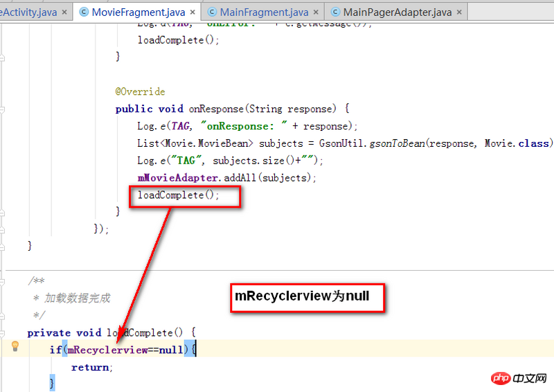The width and height of the screenshot is (554, 392).
Task: Place cursor on mRecyclerview==null condition
Action: click(126, 350)
